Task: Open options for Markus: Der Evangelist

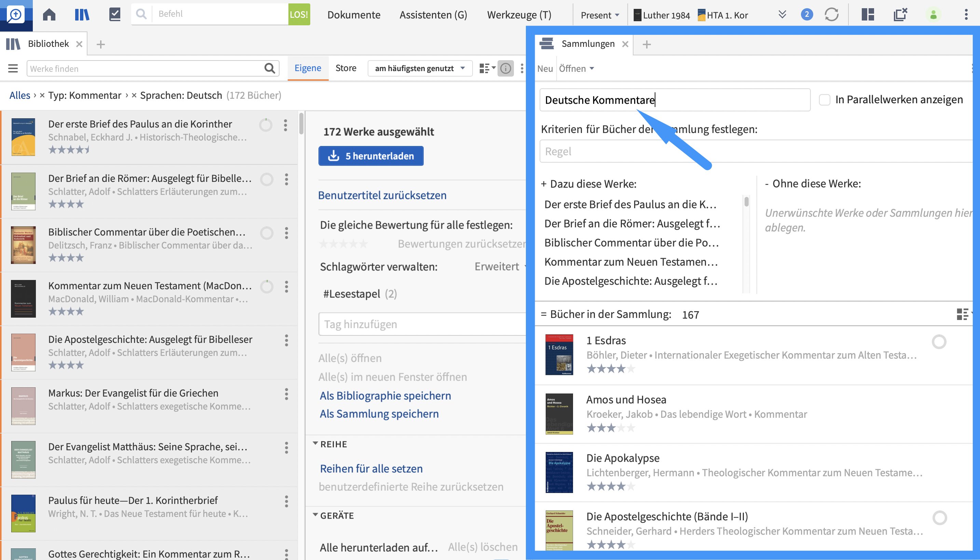Action: [x=286, y=394]
